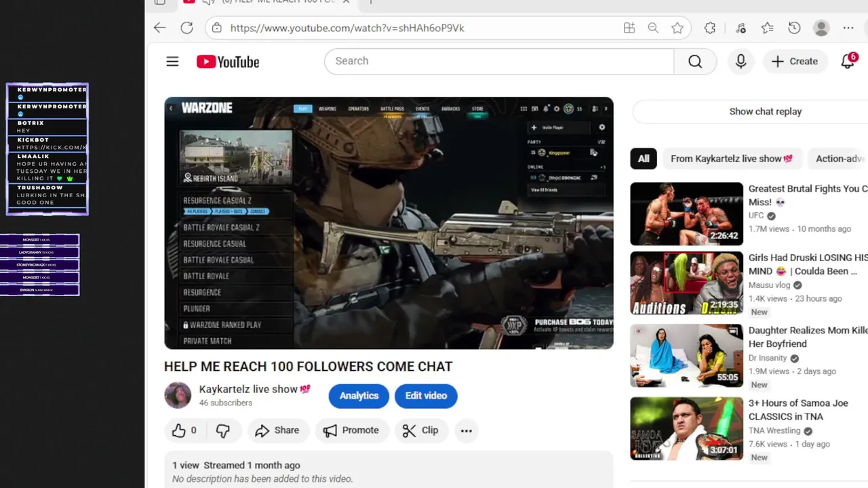Click the YouTube search input field
The height and width of the screenshot is (488, 868).
coord(499,61)
